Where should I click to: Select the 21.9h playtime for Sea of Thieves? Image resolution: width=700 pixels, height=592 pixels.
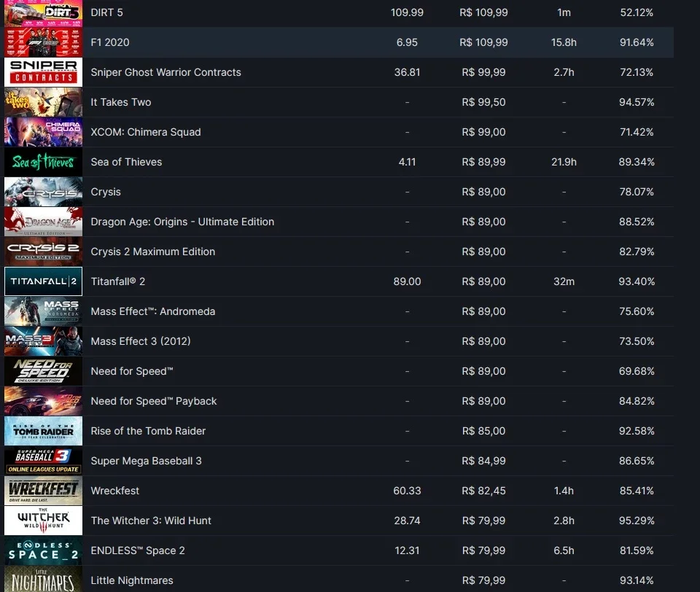pyautogui.click(x=564, y=162)
